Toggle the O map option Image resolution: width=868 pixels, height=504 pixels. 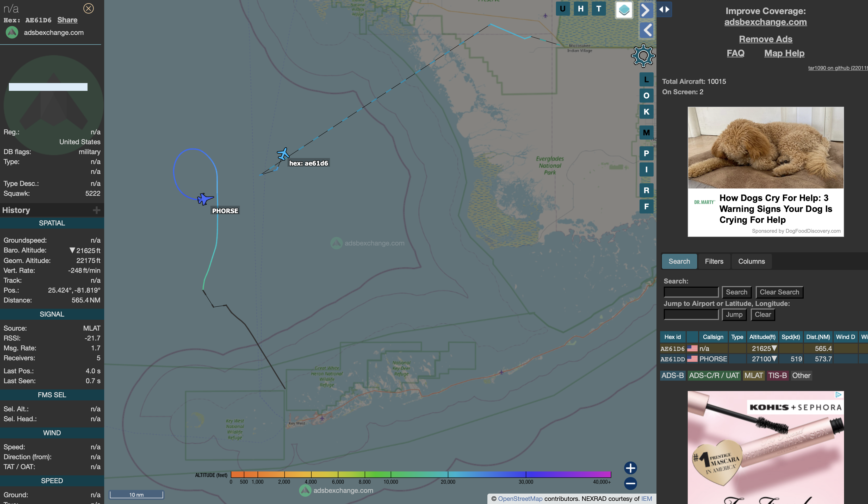[x=646, y=96]
